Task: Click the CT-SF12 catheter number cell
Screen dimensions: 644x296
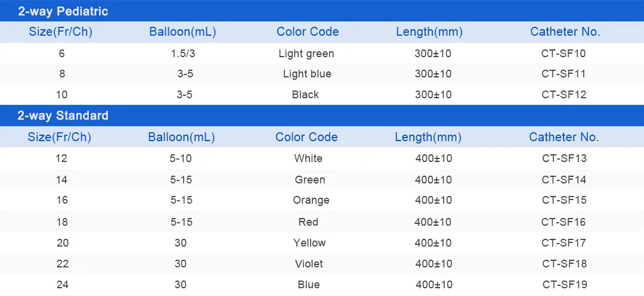Action: (563, 95)
